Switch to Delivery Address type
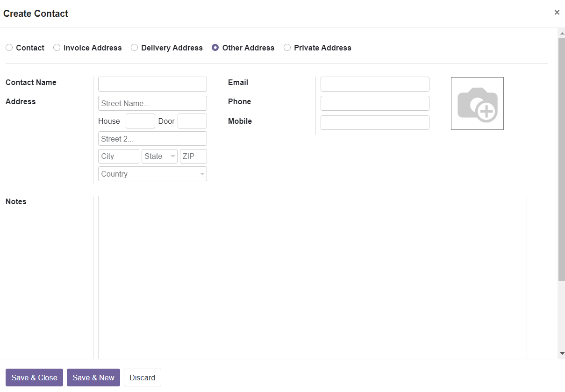The height and width of the screenshot is (392, 565). tap(134, 47)
